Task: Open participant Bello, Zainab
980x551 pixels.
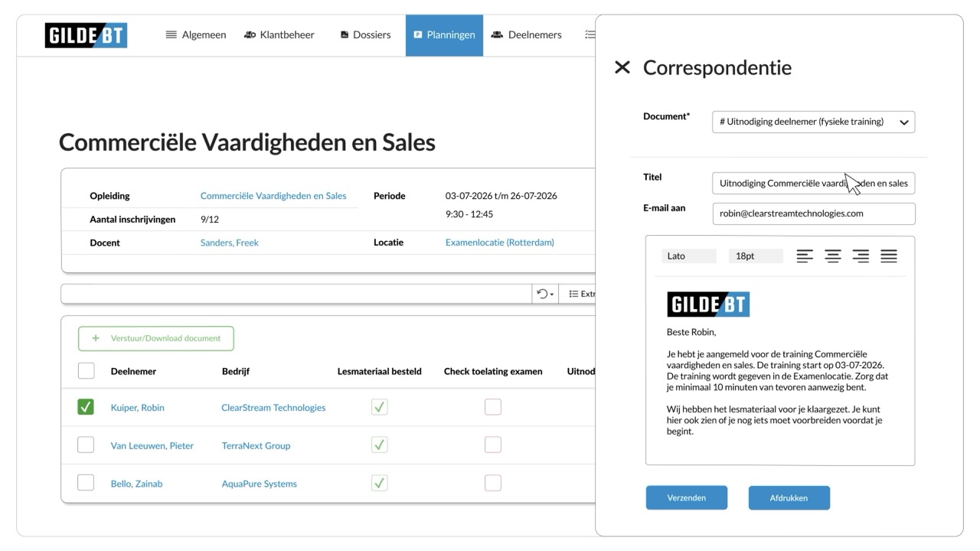Action: click(x=137, y=484)
